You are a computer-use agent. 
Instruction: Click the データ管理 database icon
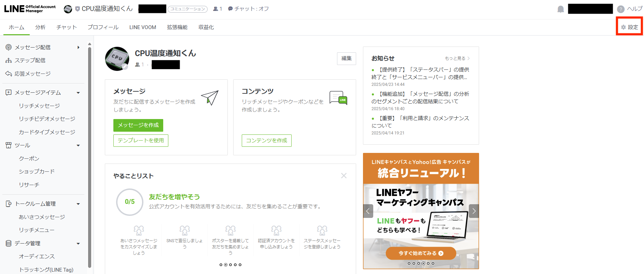[x=9, y=243]
